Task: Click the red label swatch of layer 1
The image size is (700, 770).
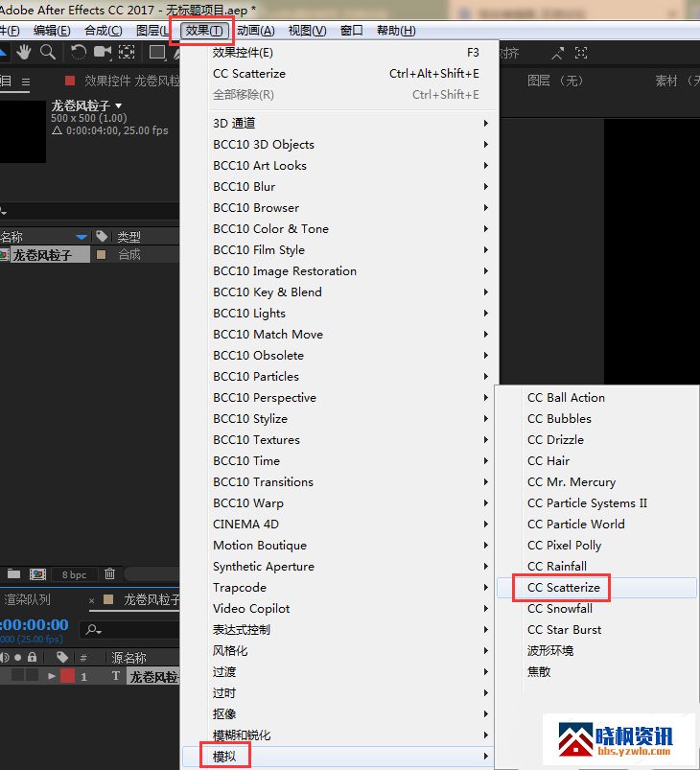Action: click(x=67, y=676)
